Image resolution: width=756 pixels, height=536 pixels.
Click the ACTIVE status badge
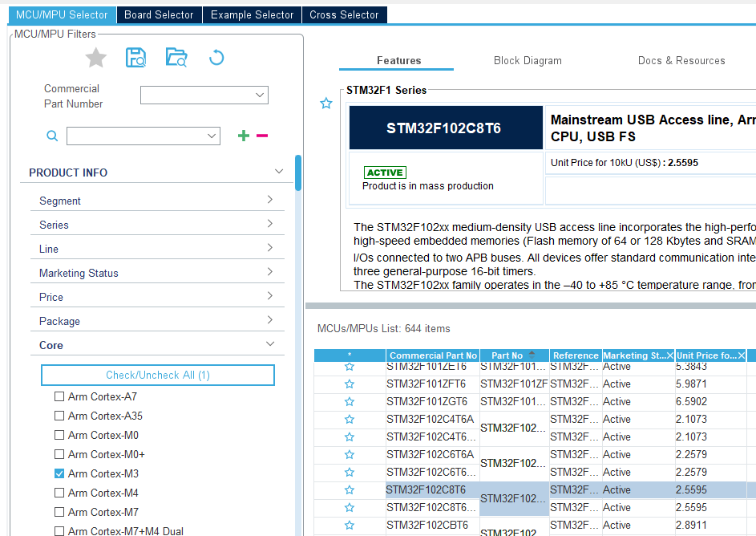coord(385,173)
